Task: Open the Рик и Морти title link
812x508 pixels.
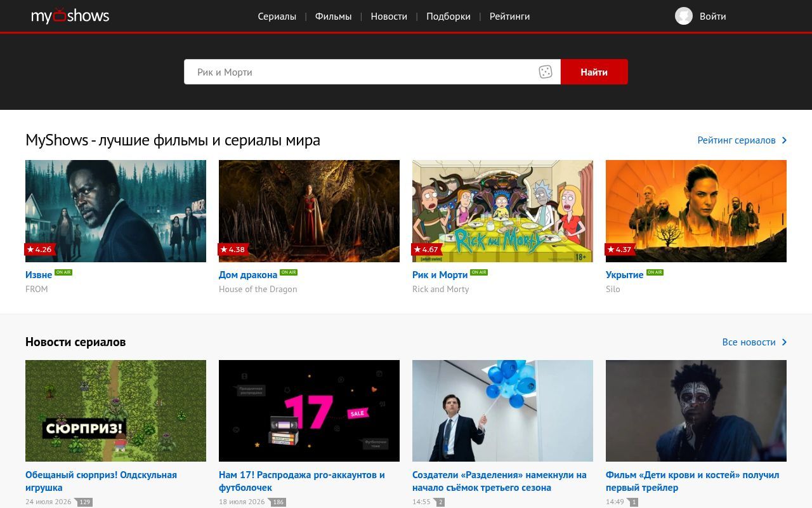Action: 440,275
